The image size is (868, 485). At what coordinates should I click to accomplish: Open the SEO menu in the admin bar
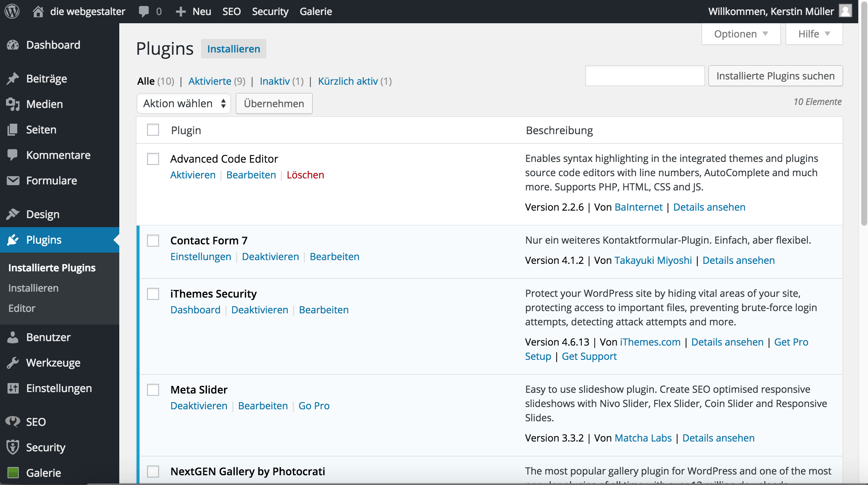[x=231, y=11]
